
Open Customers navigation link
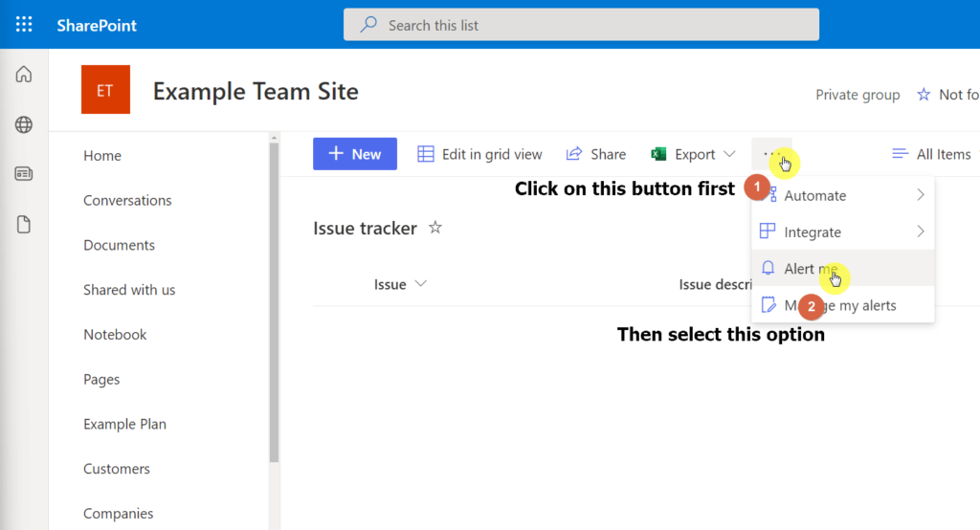pyautogui.click(x=117, y=469)
